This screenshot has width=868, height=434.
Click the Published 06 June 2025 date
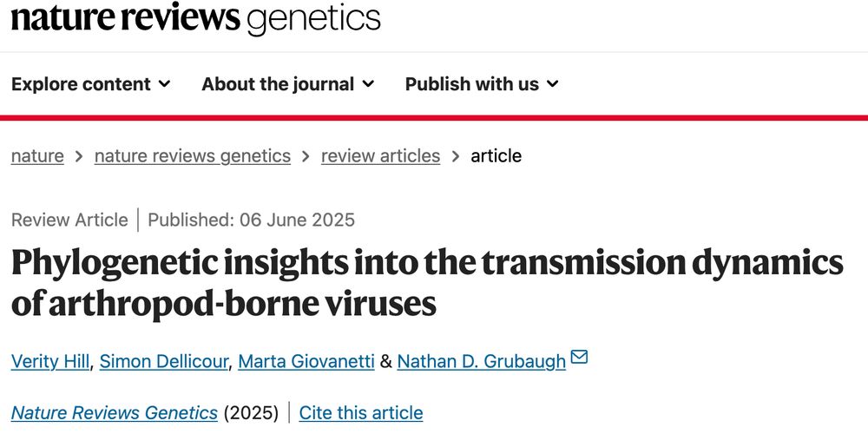point(252,220)
